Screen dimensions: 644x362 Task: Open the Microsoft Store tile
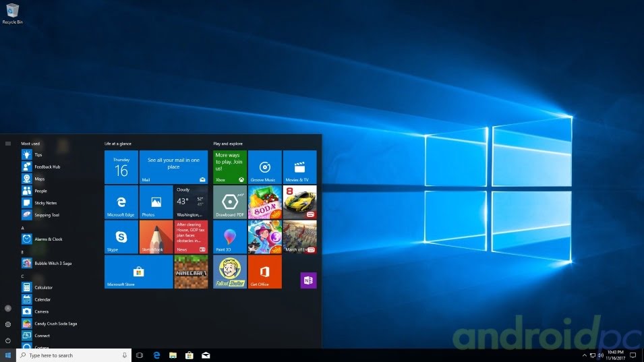pos(138,272)
